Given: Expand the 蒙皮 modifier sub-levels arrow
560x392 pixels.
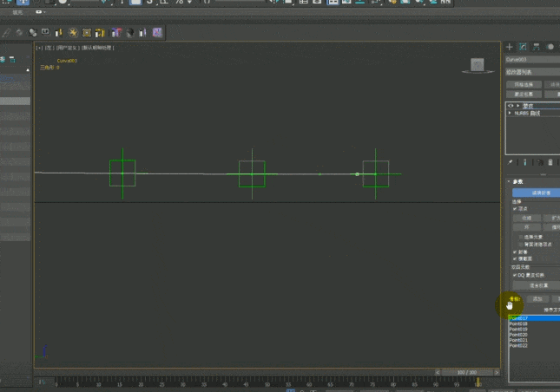Looking at the screenshot, I should (x=517, y=106).
